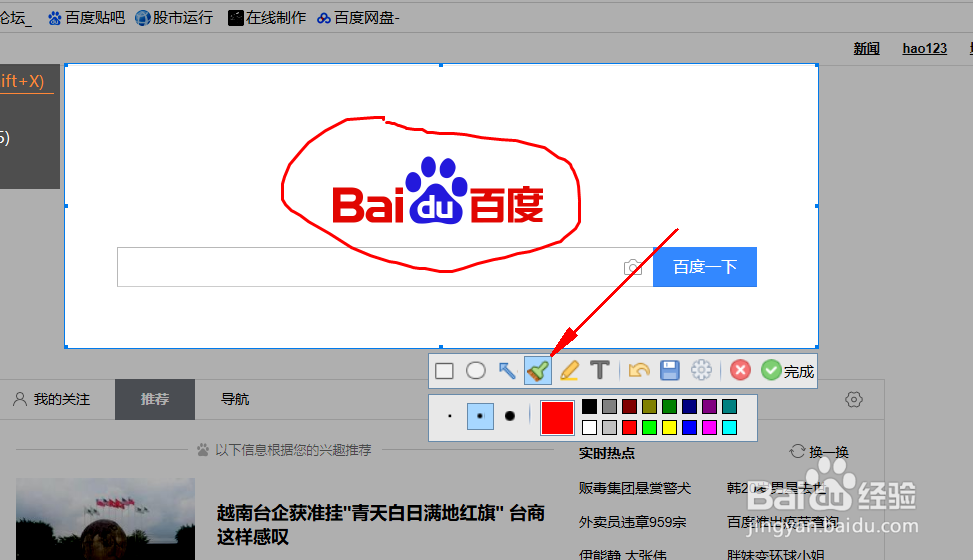This screenshot has height=560, width=973.
Task: Open the 越南台企 news headline
Action: click(x=380, y=525)
